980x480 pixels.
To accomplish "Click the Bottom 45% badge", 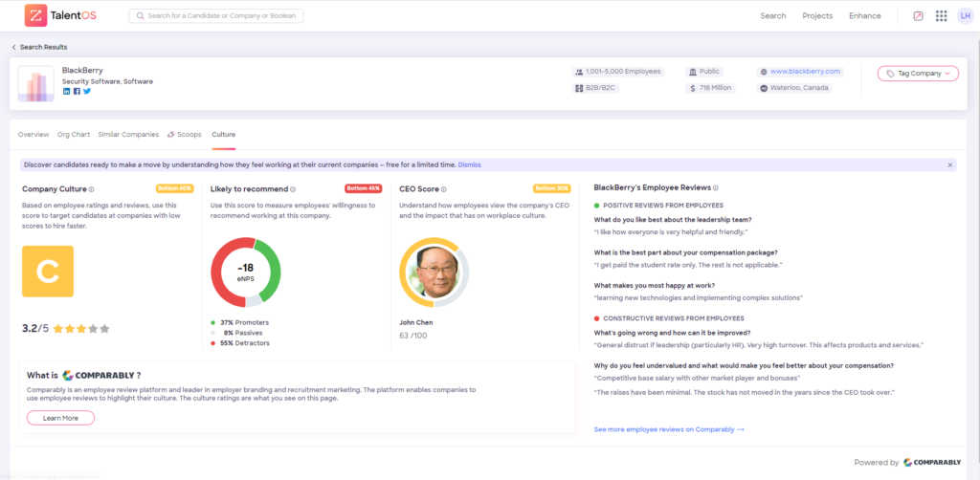I will pyautogui.click(x=363, y=187).
